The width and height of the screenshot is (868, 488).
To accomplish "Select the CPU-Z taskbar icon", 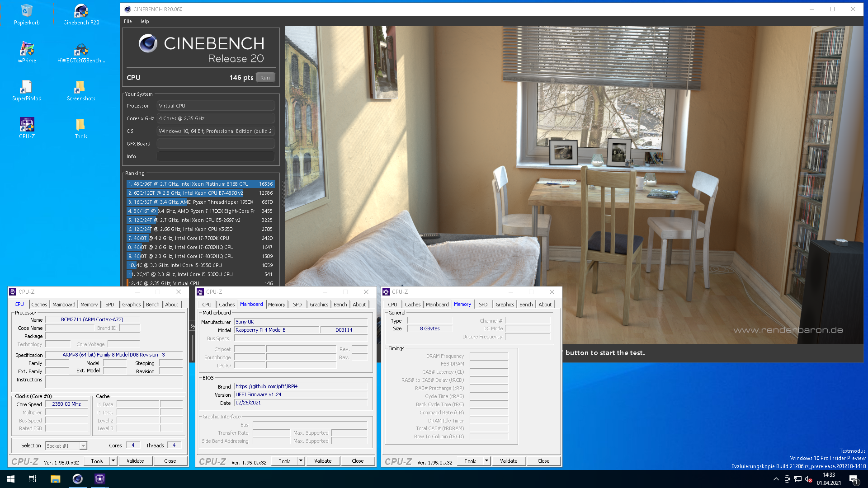I will pyautogui.click(x=100, y=479).
